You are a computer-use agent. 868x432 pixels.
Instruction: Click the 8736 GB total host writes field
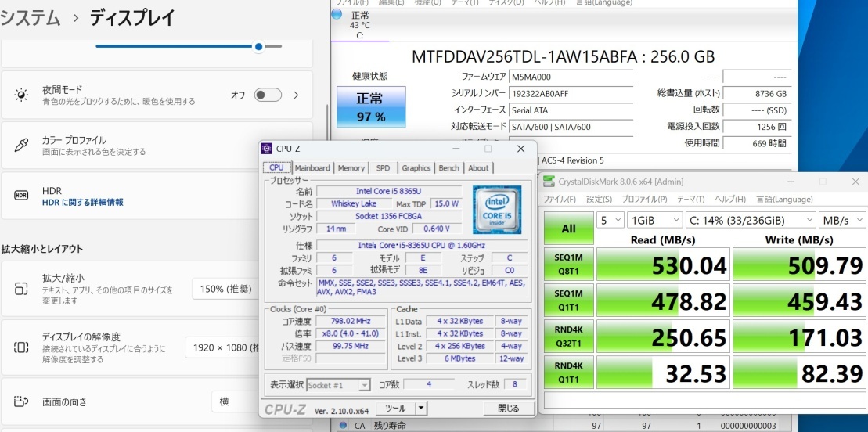[x=757, y=94]
